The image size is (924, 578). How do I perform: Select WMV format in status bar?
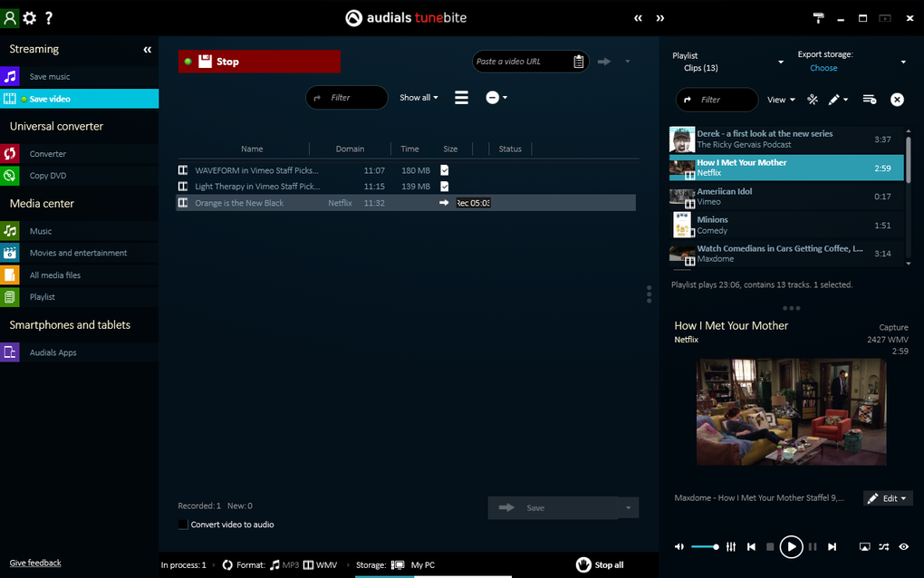tap(320, 565)
